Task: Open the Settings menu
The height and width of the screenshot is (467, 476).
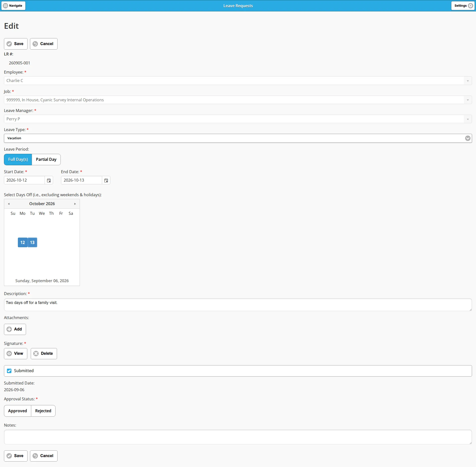Action: (463, 6)
